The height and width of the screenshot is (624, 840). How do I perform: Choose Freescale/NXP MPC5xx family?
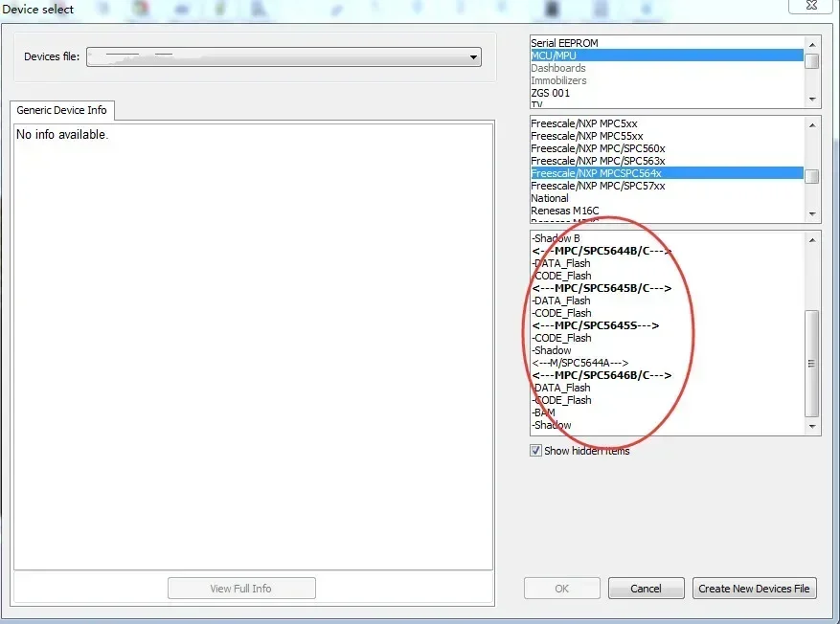(x=667, y=123)
